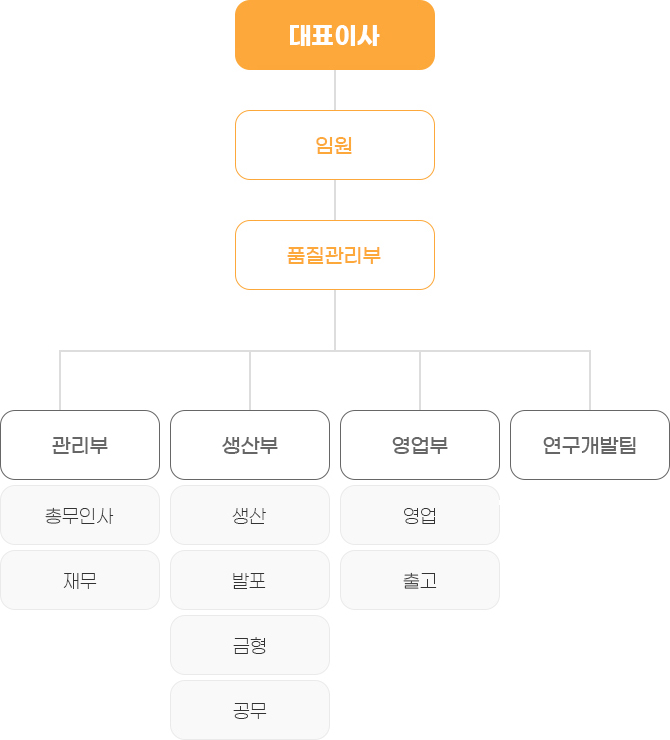Select the 출고 team item
Screen dimensions: 670x740
coord(420,580)
